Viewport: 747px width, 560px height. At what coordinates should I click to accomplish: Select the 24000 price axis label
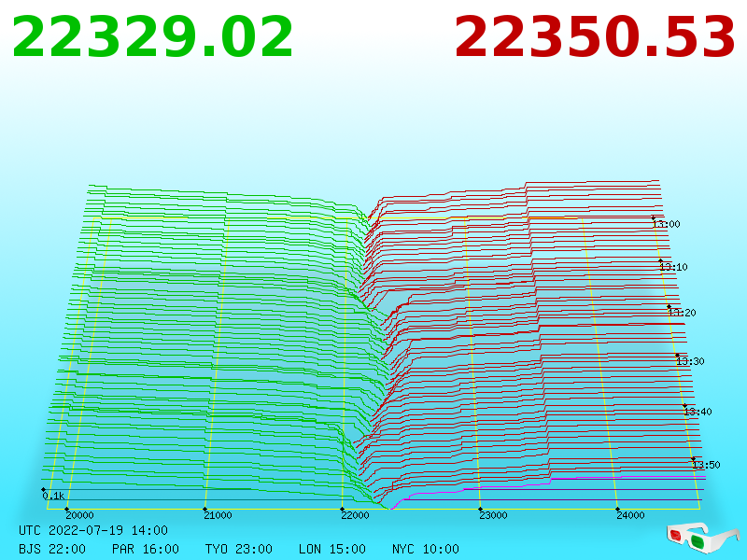(x=630, y=515)
